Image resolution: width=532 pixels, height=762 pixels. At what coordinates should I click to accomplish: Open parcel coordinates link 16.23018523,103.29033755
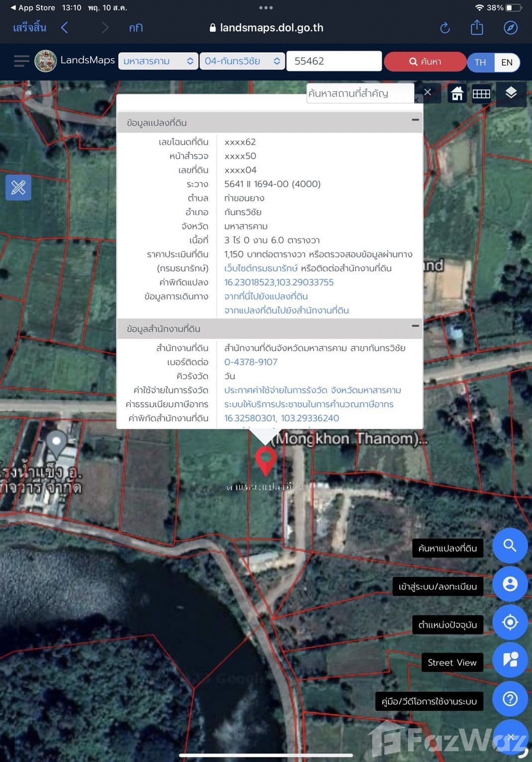[279, 282]
